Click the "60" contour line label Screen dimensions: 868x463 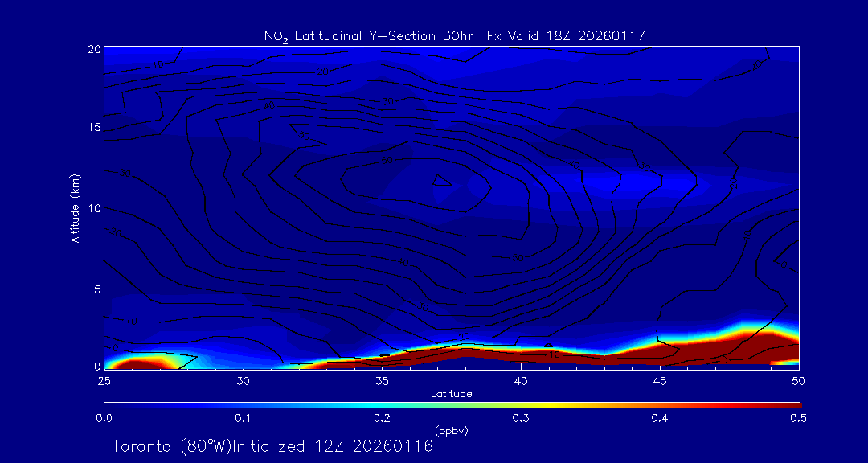(387, 161)
